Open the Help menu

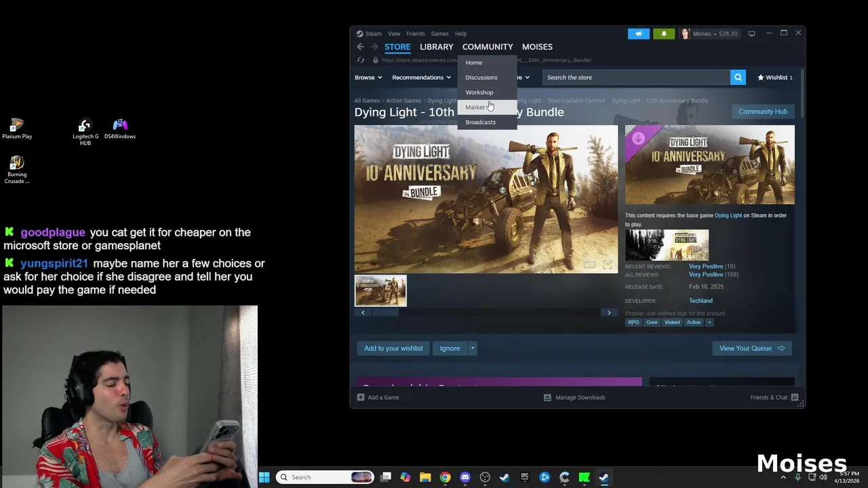460,33
